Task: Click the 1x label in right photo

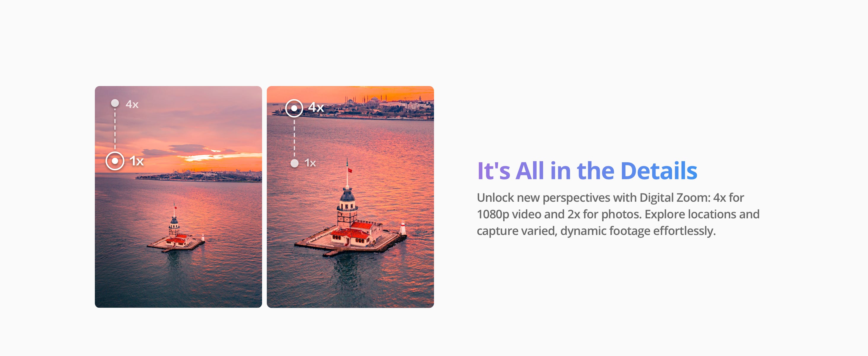Action: pyautogui.click(x=310, y=163)
